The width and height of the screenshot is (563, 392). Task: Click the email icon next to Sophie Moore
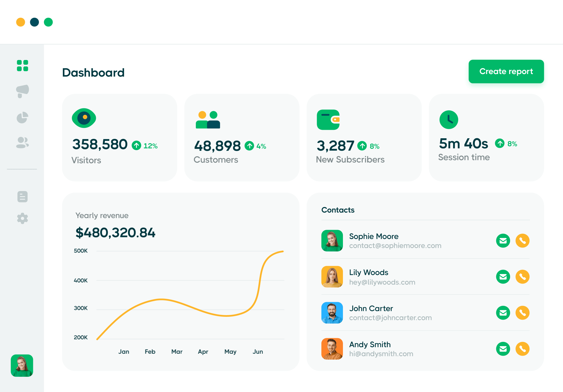click(x=503, y=241)
